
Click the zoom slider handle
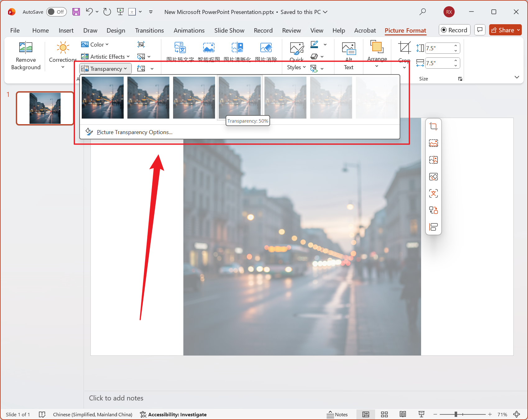point(456,414)
